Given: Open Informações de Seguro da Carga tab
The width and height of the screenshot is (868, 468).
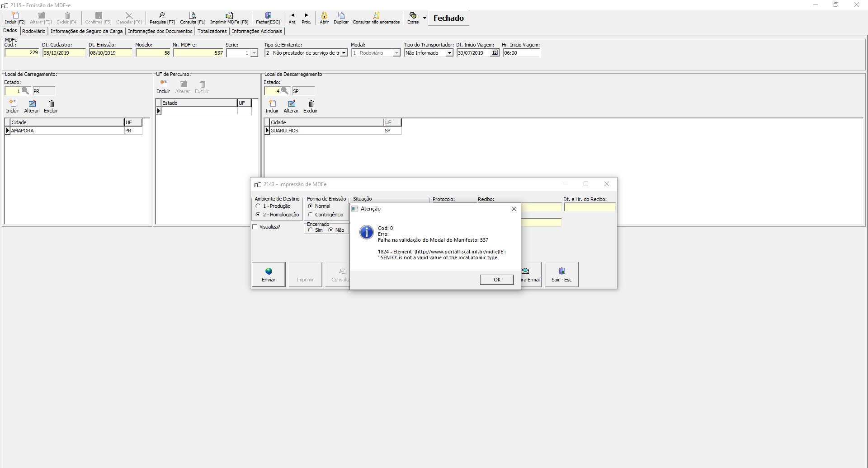Looking at the screenshot, I should coord(87,31).
